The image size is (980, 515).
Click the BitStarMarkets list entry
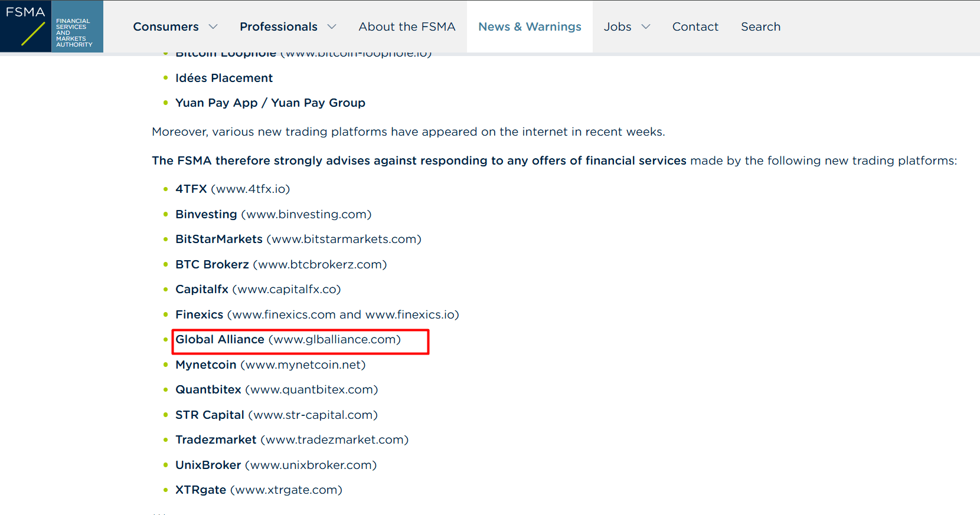coord(298,239)
